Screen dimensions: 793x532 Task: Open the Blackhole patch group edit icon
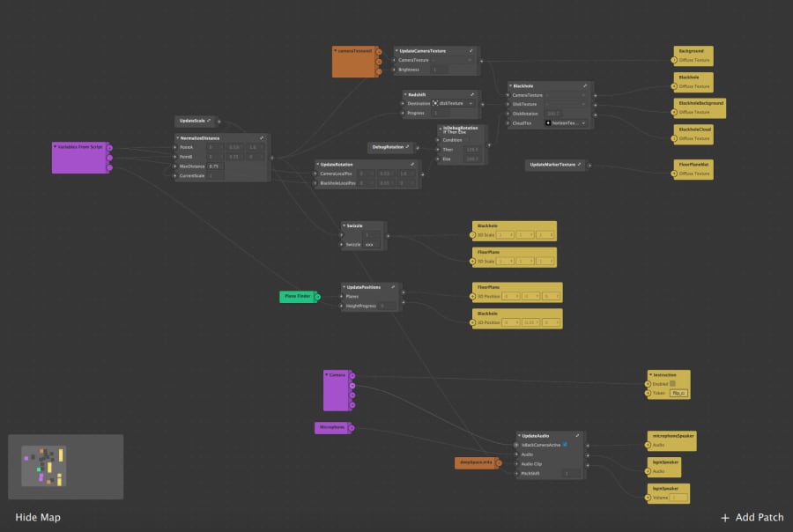[585, 86]
